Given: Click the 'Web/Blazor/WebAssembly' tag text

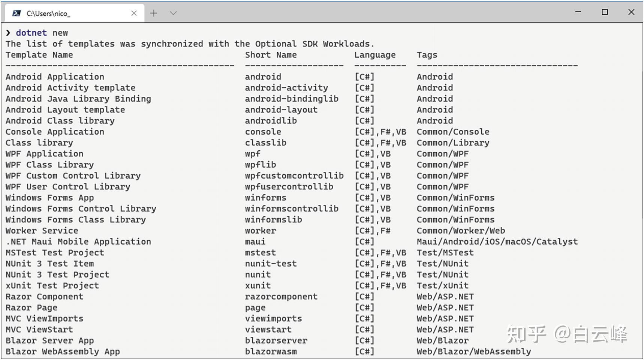Looking at the screenshot, I should pos(474,351).
